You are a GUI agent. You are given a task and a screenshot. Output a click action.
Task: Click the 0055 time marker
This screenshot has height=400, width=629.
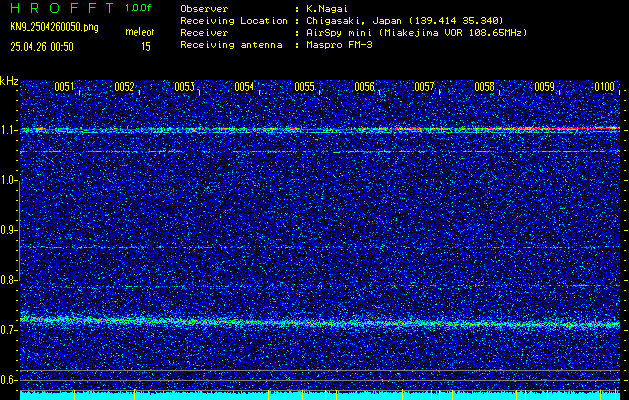coord(304,87)
